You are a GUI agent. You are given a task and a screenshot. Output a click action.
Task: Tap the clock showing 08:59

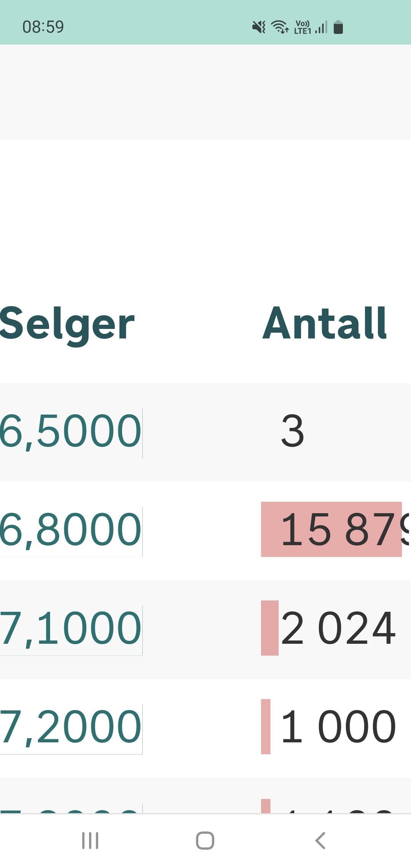pyautogui.click(x=43, y=27)
